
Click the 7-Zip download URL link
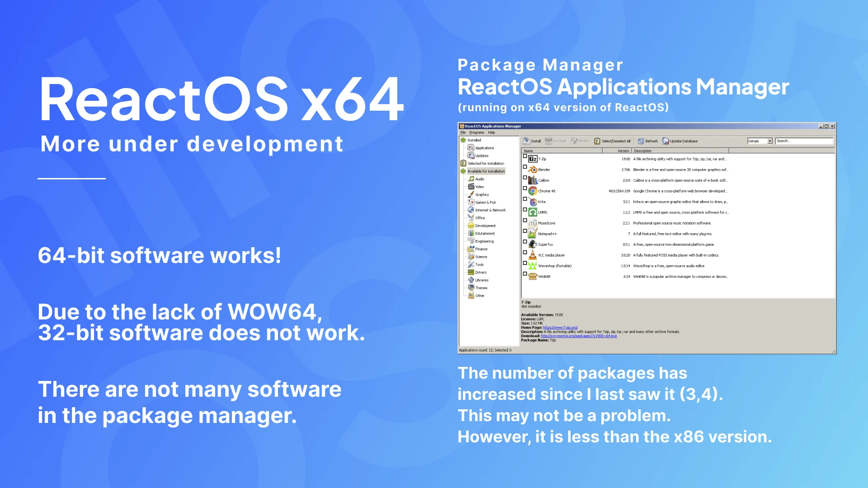pos(579,336)
